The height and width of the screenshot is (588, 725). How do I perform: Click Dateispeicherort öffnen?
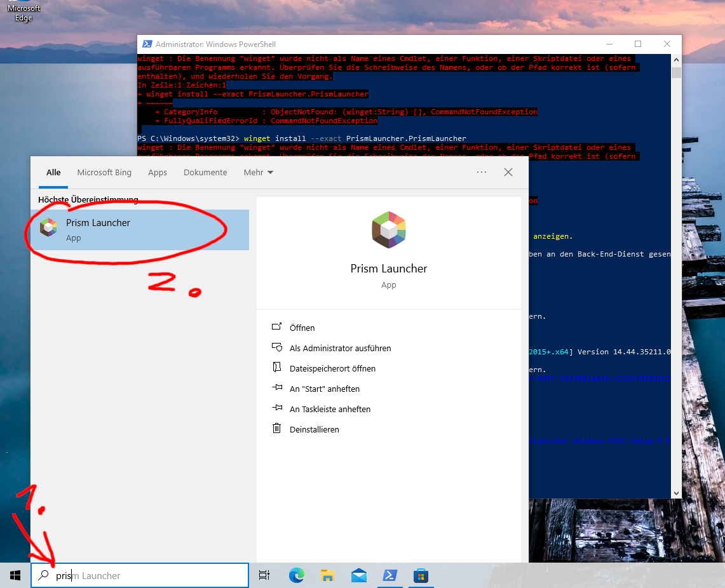point(332,368)
